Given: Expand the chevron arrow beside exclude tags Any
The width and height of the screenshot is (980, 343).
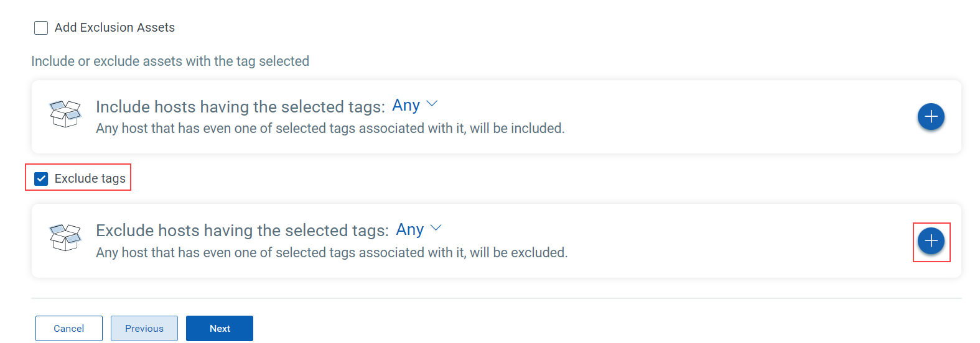Looking at the screenshot, I should point(436,228).
